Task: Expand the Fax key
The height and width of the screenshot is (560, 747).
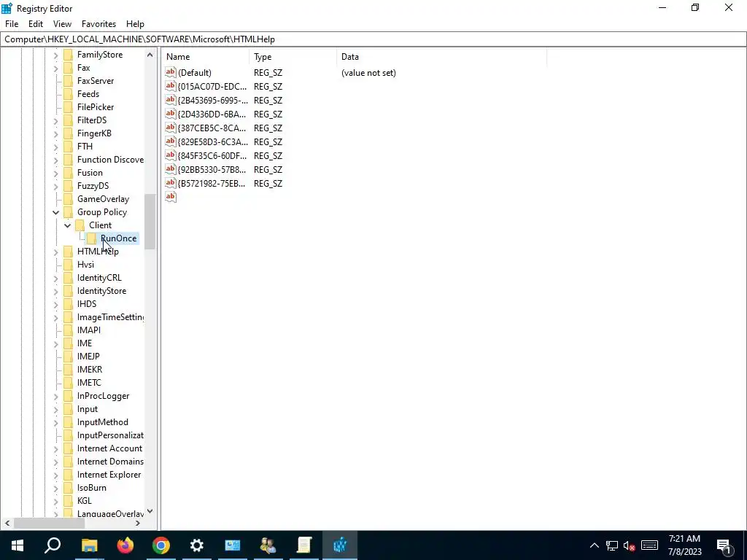Action: point(55,68)
